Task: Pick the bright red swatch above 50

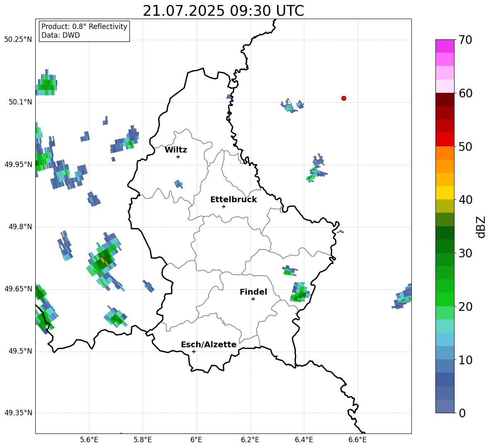Action: click(445, 140)
